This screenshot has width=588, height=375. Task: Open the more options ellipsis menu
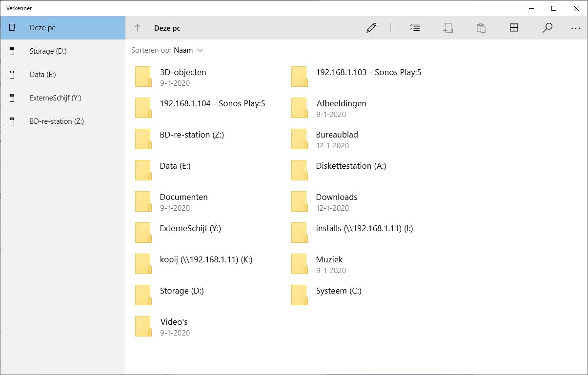click(576, 28)
